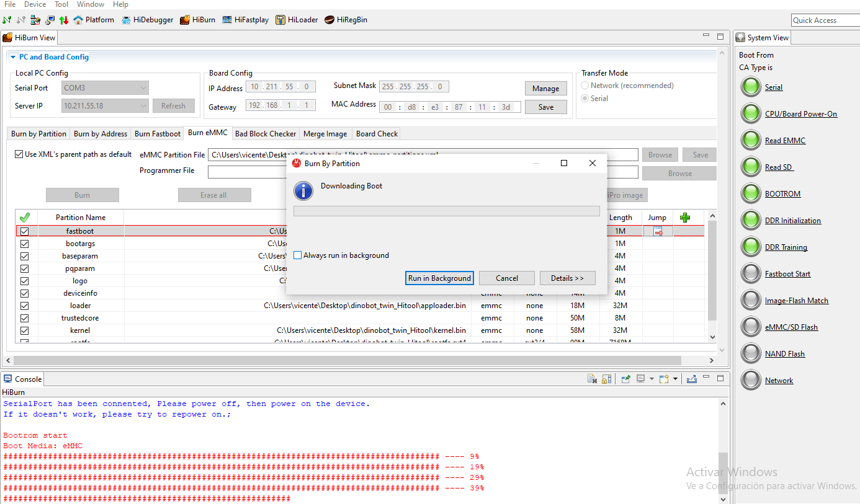Check Always run in background
The height and width of the screenshot is (504, 860).
pos(298,255)
